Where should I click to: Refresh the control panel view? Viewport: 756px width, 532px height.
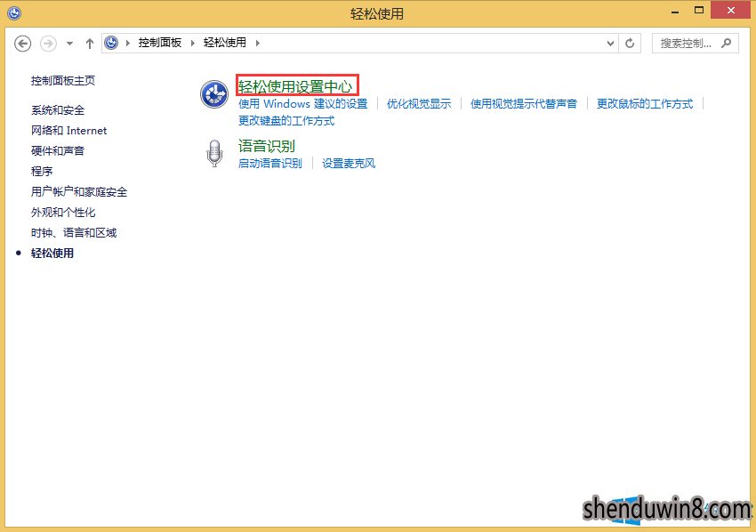[630, 44]
